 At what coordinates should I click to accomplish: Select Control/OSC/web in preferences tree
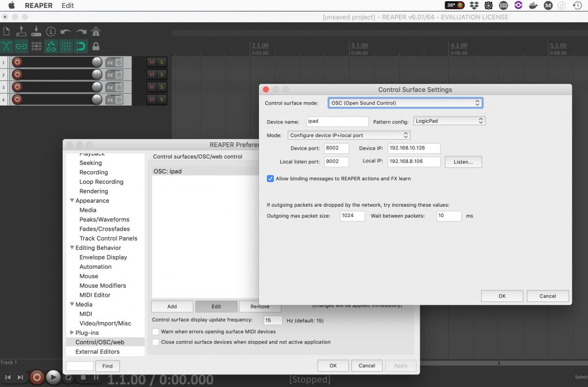(x=106, y=342)
